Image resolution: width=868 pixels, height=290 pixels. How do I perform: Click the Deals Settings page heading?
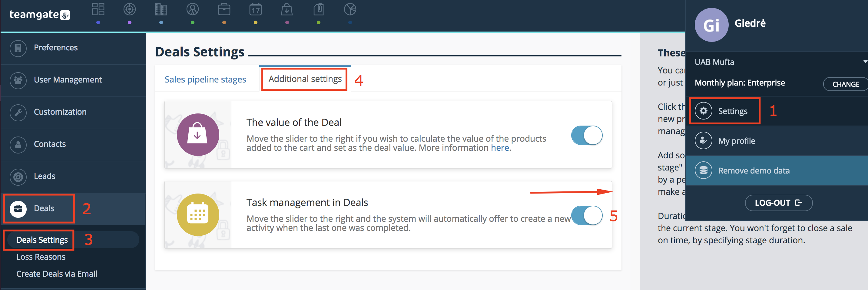(200, 52)
